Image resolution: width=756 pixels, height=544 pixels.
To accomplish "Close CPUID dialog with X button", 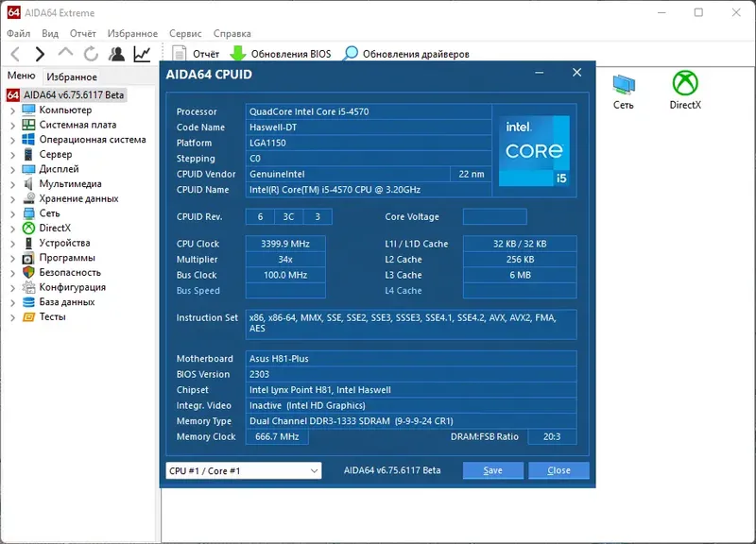I will pos(576,73).
